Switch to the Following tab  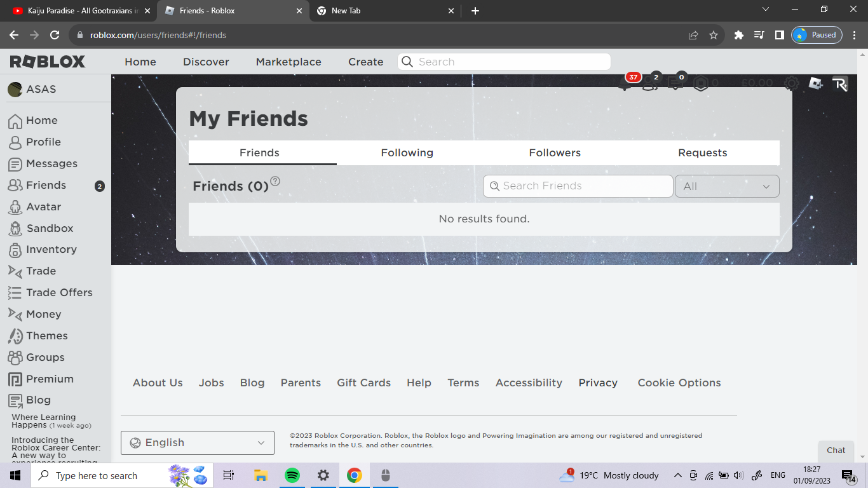tap(407, 152)
